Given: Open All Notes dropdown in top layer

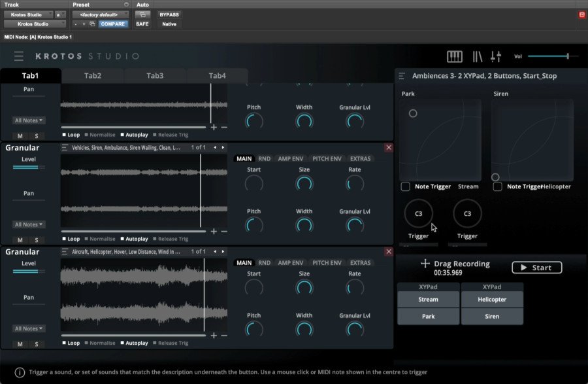Looking at the screenshot, I should (x=29, y=120).
